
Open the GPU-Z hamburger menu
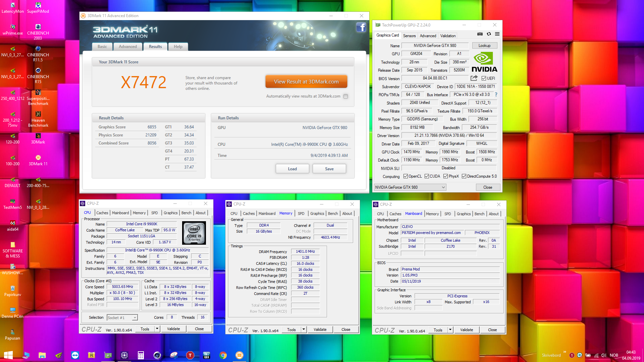tap(497, 34)
